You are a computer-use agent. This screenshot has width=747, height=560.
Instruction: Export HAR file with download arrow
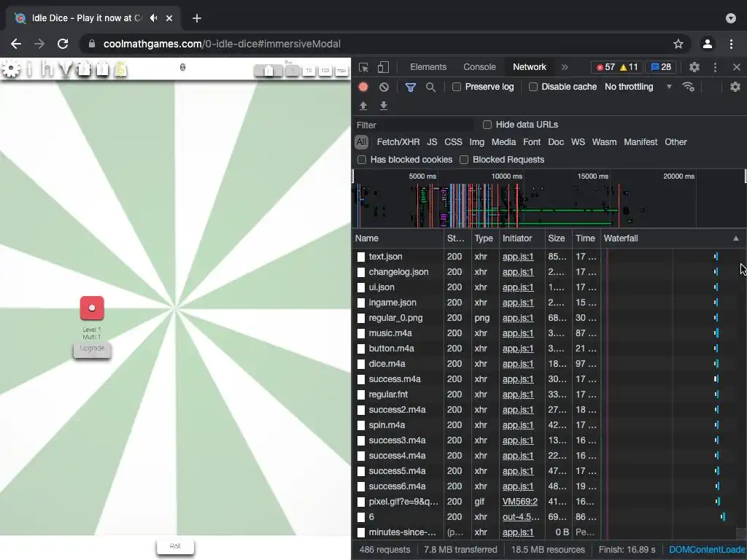pyautogui.click(x=384, y=106)
